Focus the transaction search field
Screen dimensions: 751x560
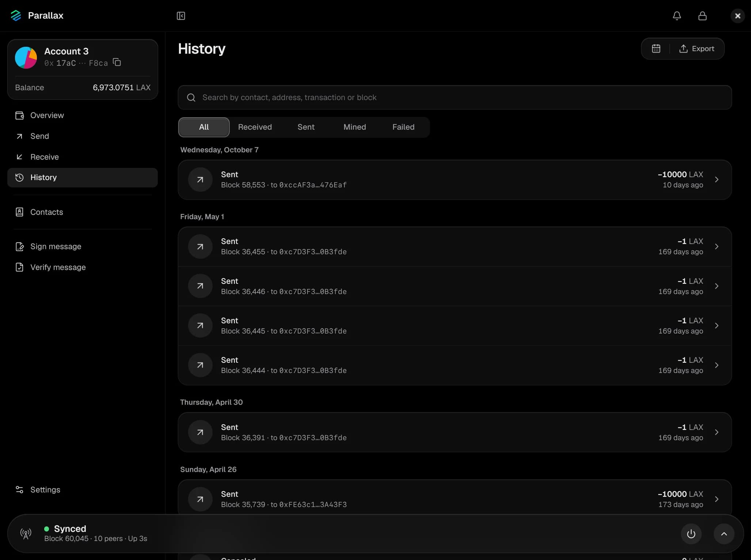pyautogui.click(x=455, y=98)
